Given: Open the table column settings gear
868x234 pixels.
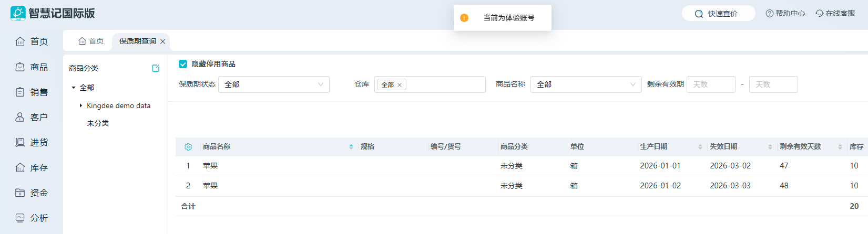Looking at the screenshot, I should 188,147.
